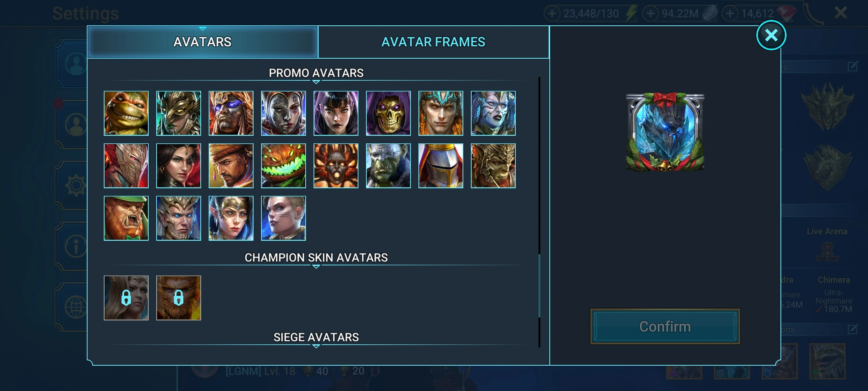The image size is (868, 391).
Task: Select the white helmet knight avatar
Action: [441, 166]
